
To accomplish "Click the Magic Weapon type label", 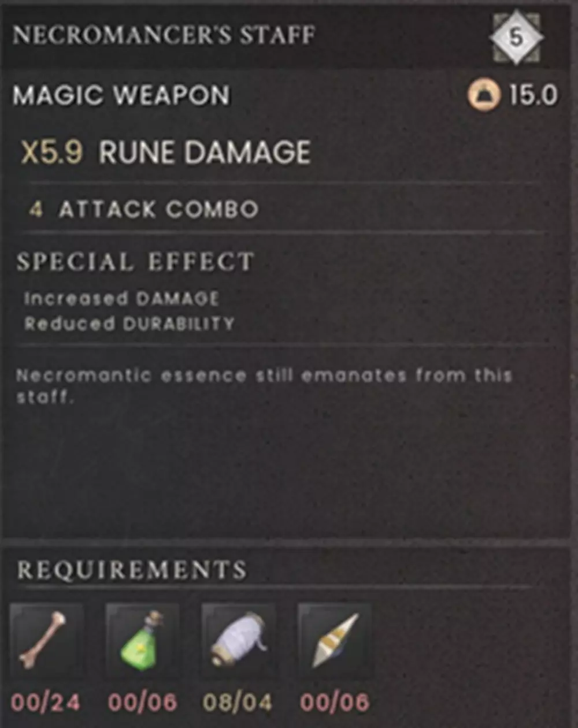I will [x=121, y=95].
